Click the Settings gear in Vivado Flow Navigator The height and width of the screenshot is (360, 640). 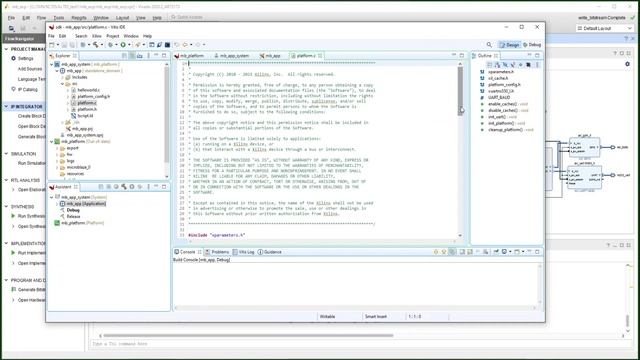[13, 58]
